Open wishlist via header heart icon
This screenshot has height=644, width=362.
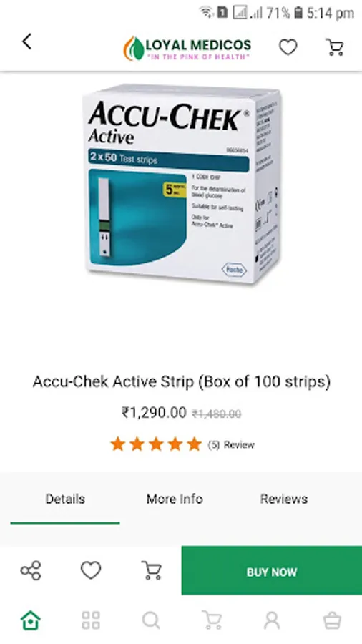(288, 47)
